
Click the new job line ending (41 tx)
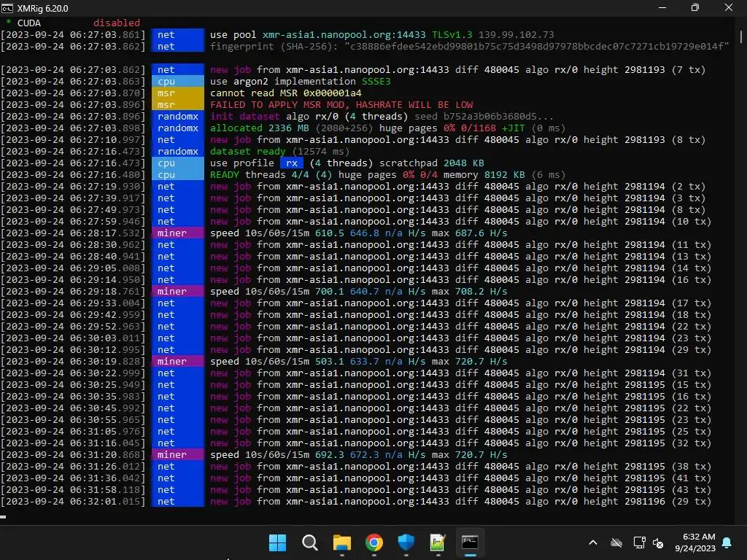click(460, 478)
